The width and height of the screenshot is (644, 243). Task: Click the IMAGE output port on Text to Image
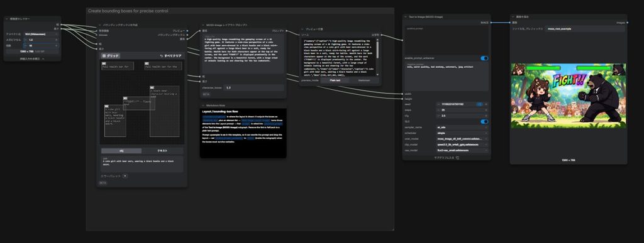pyautogui.click(x=491, y=23)
